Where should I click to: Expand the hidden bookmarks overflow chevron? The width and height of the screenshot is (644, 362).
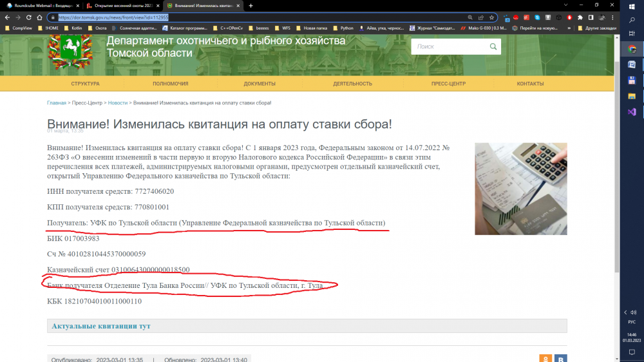(x=569, y=28)
